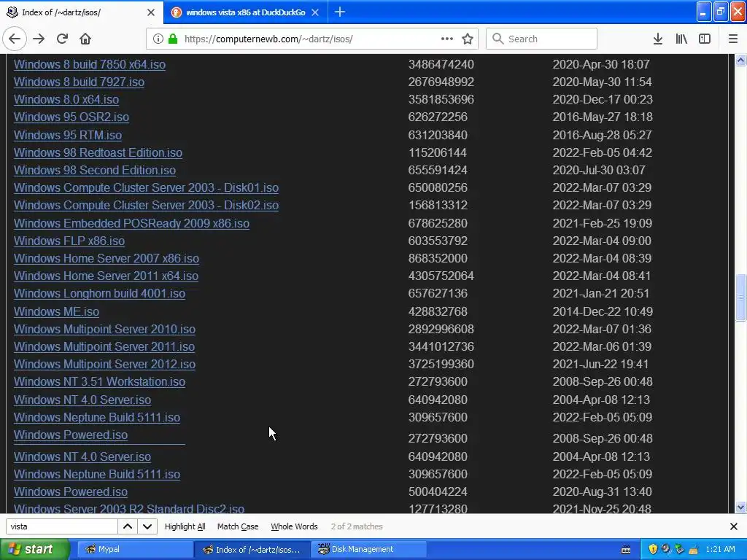The height and width of the screenshot is (560, 747).
Task: Open Windows Server 2003 R2 Standard Disc2.iso
Action: (129, 508)
